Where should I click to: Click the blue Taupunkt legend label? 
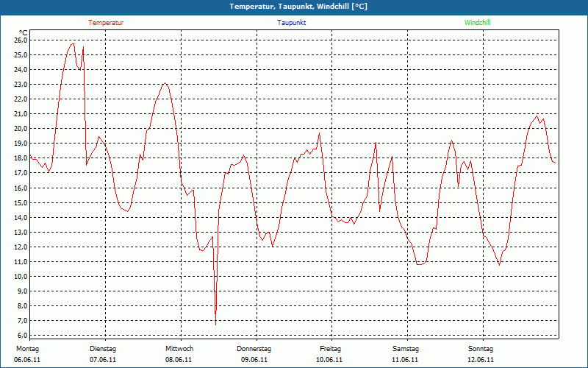point(291,23)
